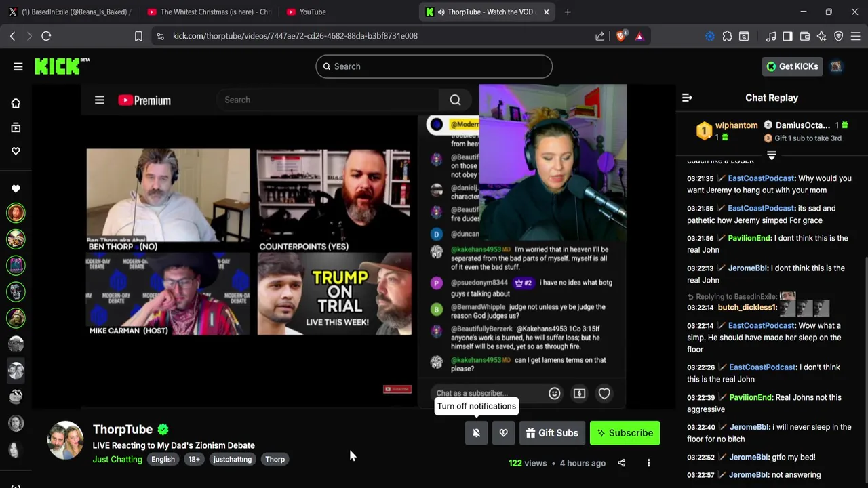Click the DamiusOcta gifter name
This screenshot has height=488, width=868.
(803, 125)
